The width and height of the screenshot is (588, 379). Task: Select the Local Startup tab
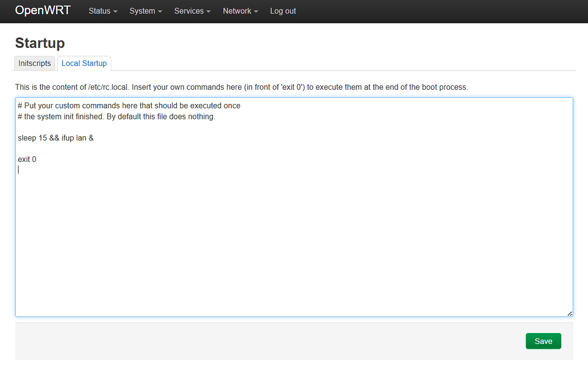click(x=84, y=63)
